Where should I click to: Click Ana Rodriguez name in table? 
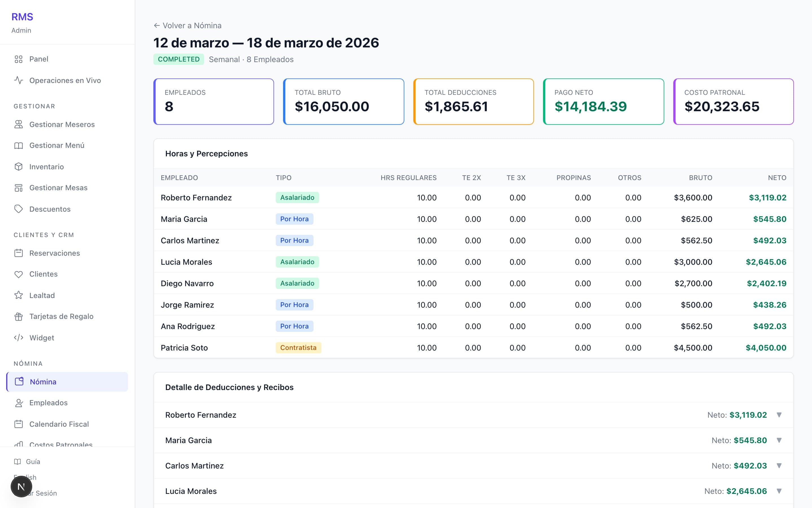(187, 326)
